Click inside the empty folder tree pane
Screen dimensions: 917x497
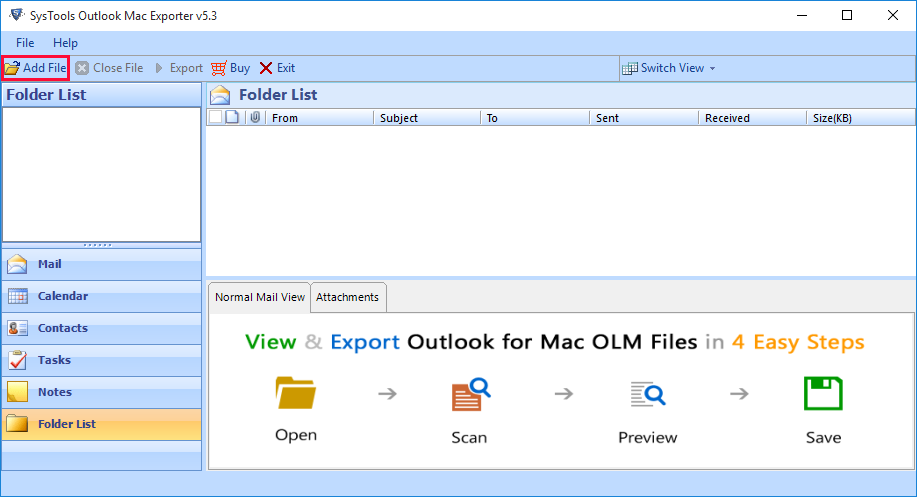(x=101, y=174)
